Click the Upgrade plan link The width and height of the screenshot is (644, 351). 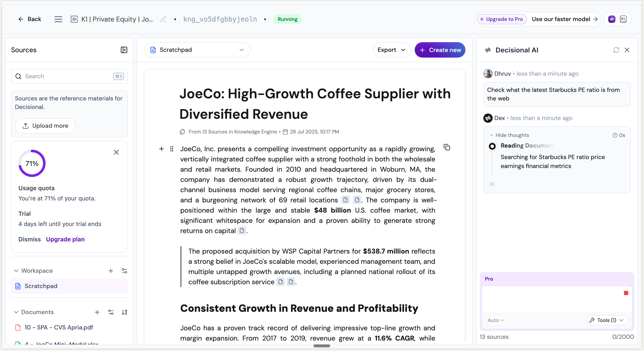click(65, 239)
